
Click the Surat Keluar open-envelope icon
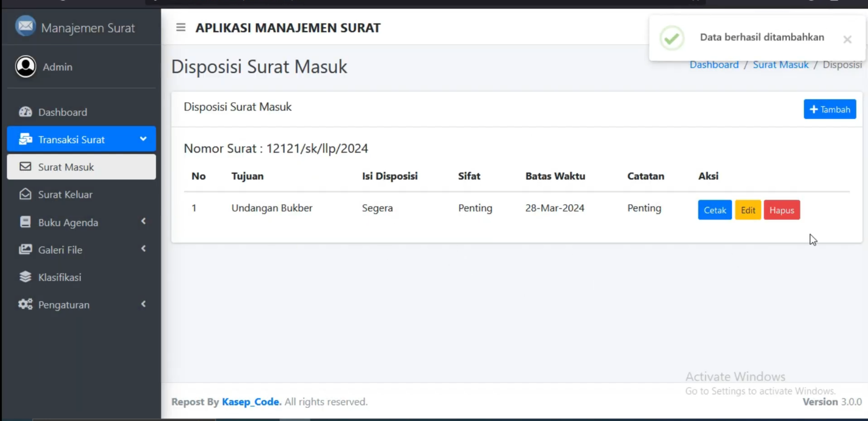pyautogui.click(x=25, y=194)
